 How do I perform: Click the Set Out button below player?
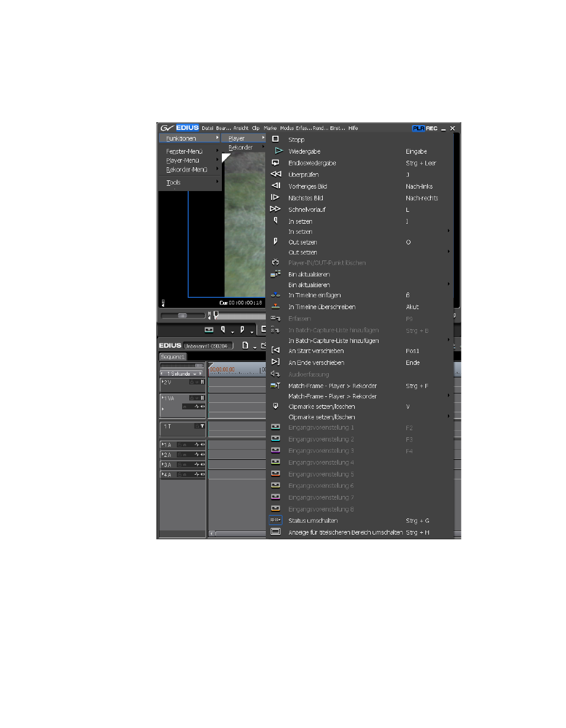pyautogui.click(x=242, y=330)
